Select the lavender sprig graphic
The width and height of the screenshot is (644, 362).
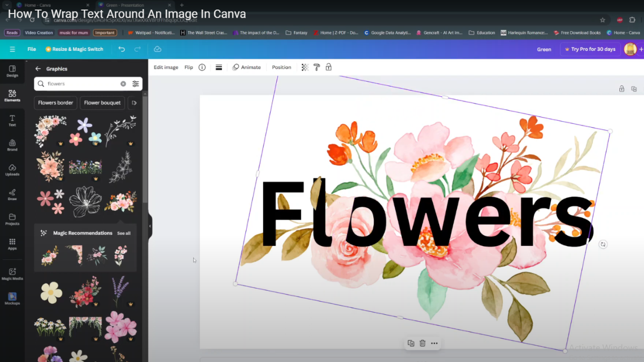click(119, 291)
